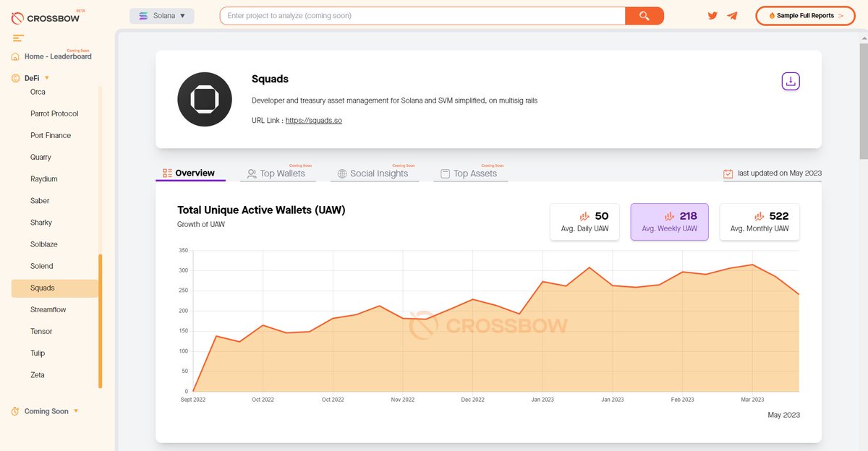
Task: Select Squads in the sidebar
Action: point(54,288)
